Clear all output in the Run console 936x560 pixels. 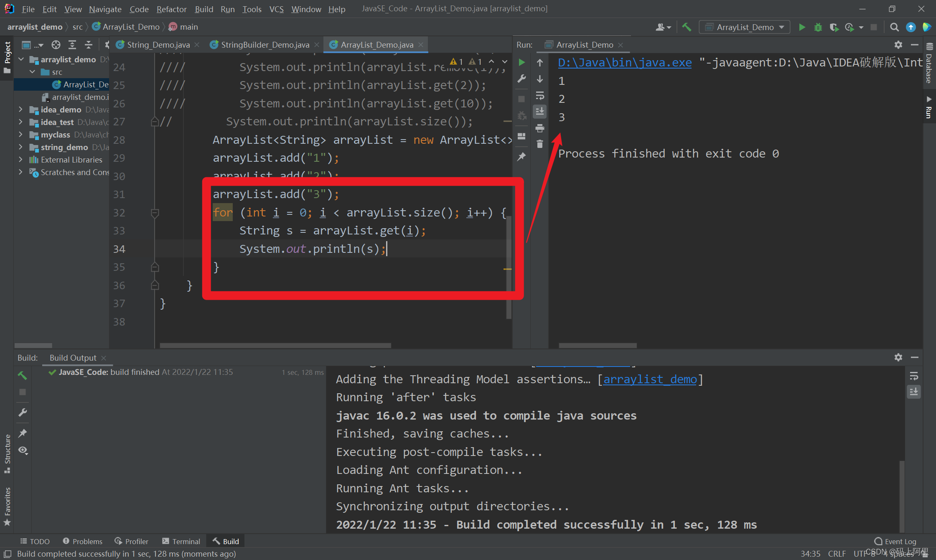tap(540, 143)
